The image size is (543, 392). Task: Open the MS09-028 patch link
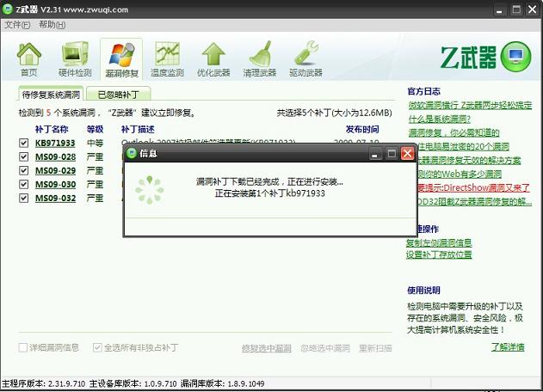tap(55, 156)
